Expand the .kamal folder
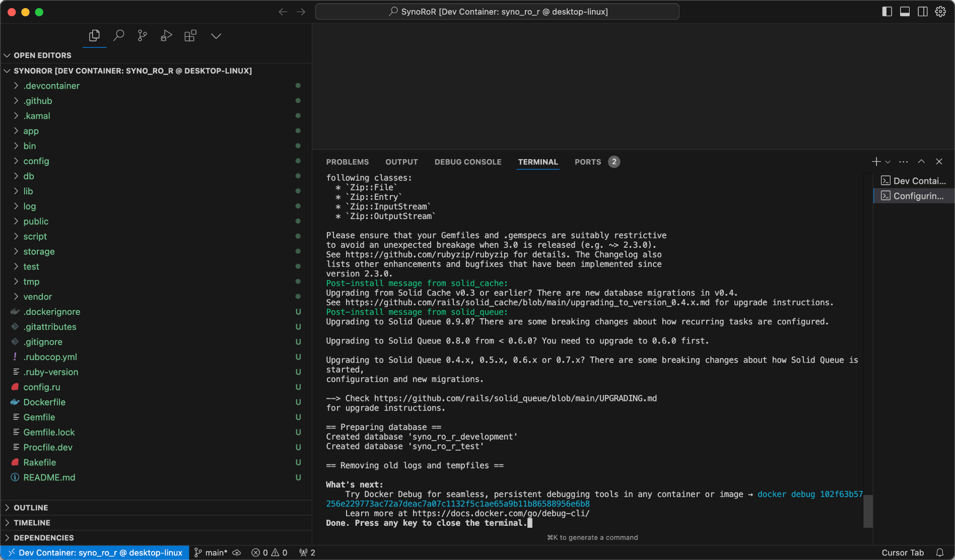The image size is (955, 560). (x=156, y=116)
